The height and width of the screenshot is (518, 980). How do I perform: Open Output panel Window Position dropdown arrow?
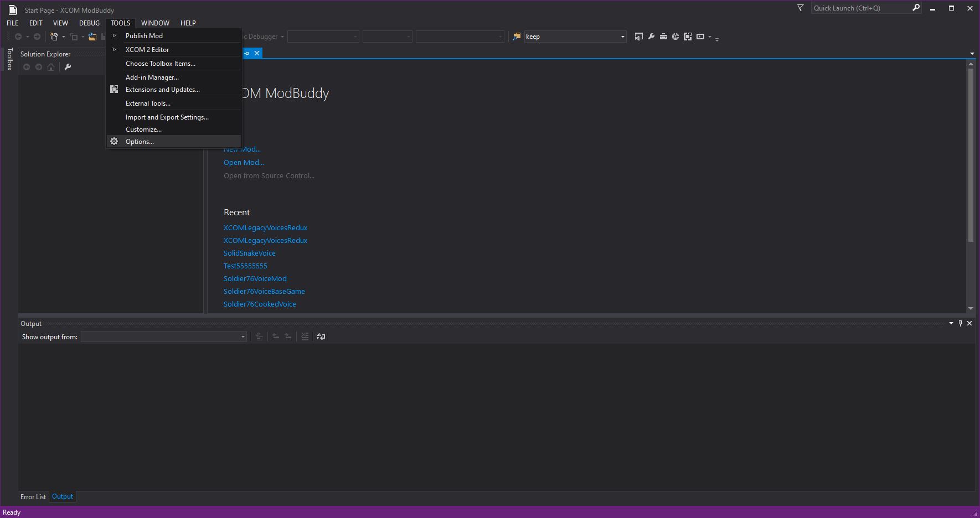[x=951, y=323]
